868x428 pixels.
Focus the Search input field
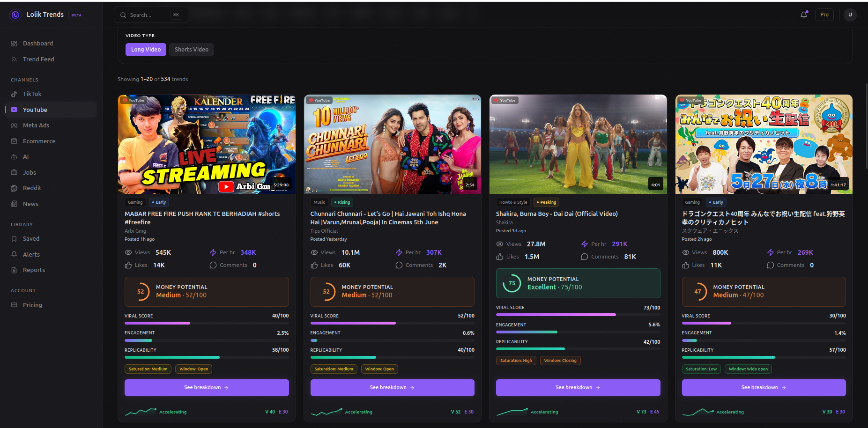pos(151,15)
